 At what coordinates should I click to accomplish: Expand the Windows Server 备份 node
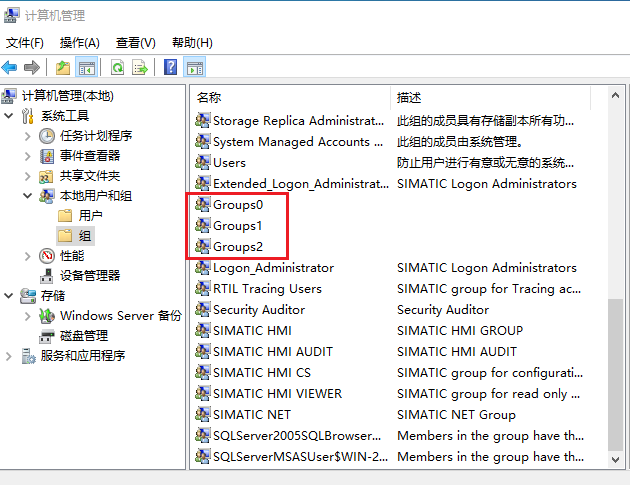pos(28,316)
